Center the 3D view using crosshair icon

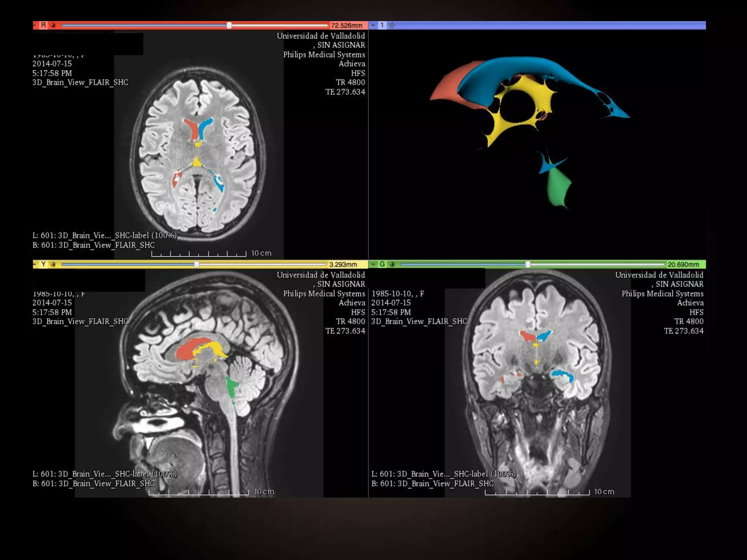pos(392,25)
